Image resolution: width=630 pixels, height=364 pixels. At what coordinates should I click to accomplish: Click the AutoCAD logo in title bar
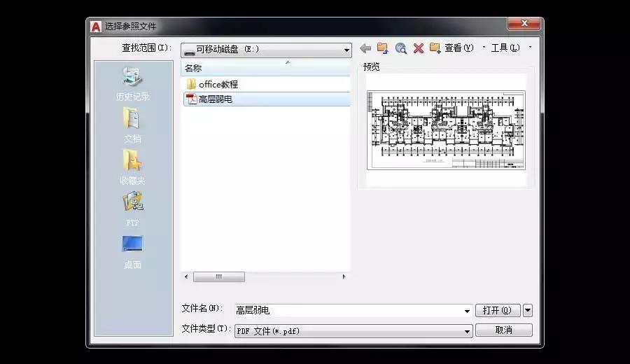(x=96, y=27)
